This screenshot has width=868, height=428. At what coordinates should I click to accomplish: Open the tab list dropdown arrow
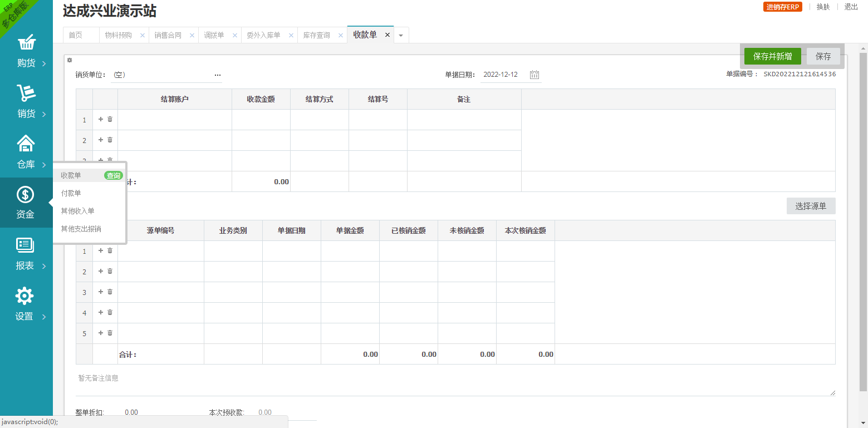[x=401, y=36]
